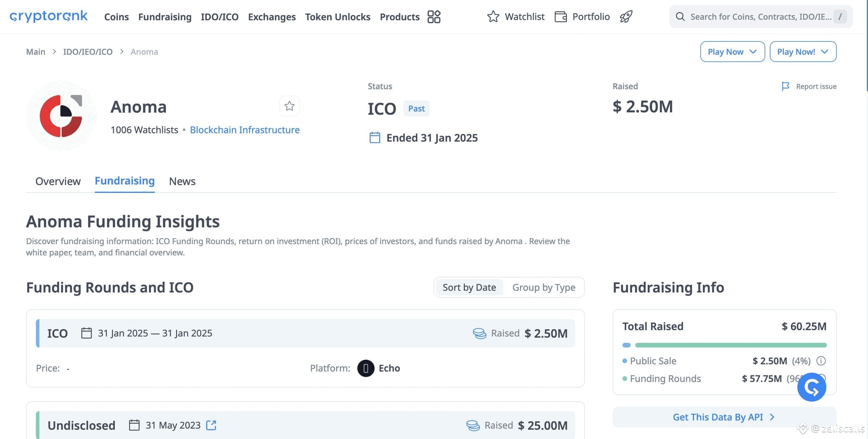Open the Fundraising menu in top navigation
Screen dimensions: 868x439
click(165, 17)
